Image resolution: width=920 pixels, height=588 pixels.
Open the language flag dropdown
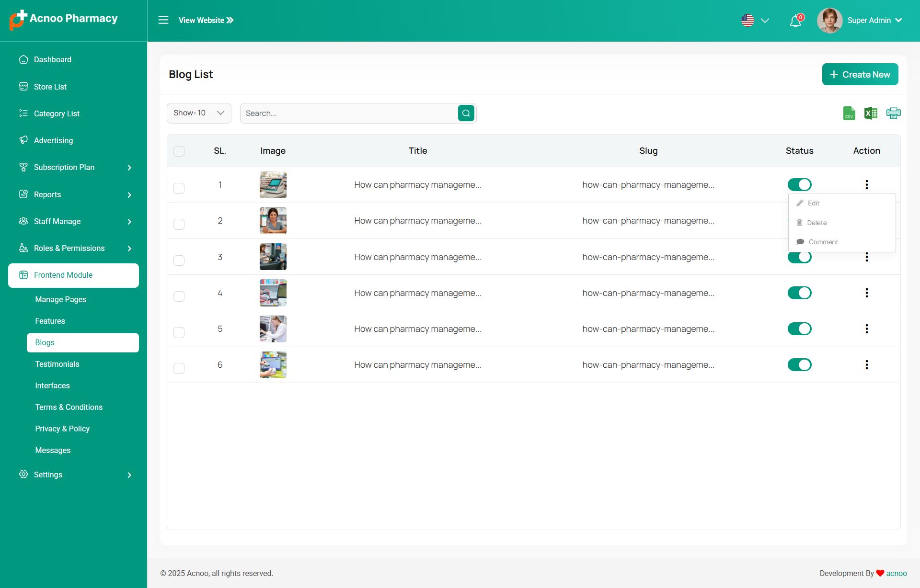(755, 21)
